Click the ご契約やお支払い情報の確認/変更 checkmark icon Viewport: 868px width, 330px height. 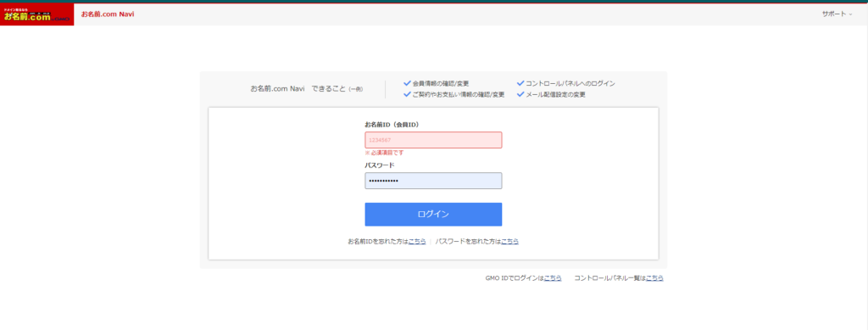point(408,94)
